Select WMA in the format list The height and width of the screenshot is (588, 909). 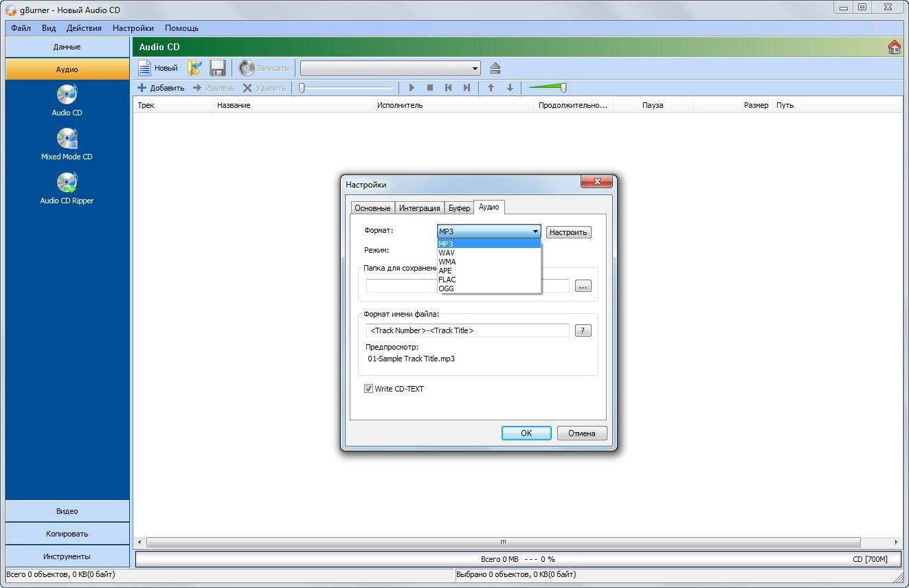(489, 262)
